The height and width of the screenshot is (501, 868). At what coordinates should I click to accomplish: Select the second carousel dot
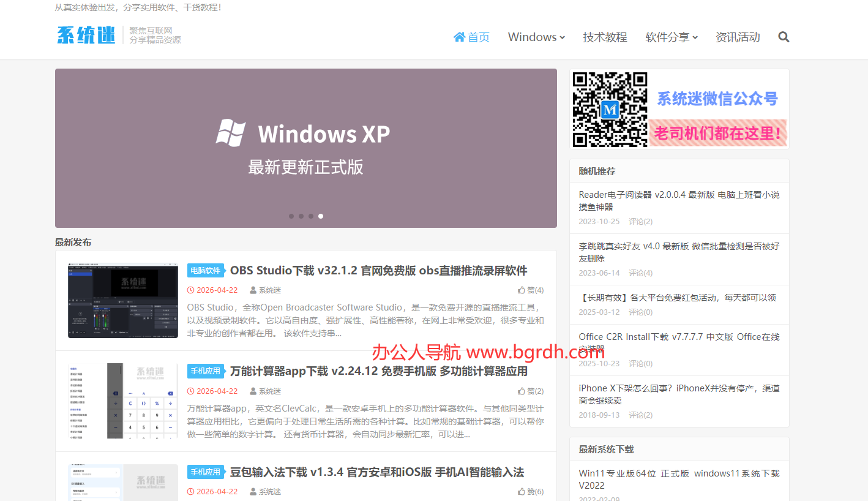click(301, 216)
